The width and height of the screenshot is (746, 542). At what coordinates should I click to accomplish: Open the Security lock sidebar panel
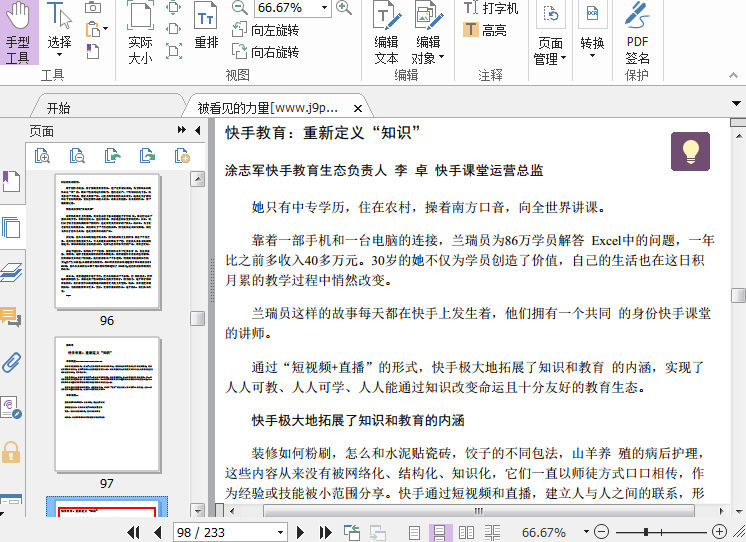(11, 452)
